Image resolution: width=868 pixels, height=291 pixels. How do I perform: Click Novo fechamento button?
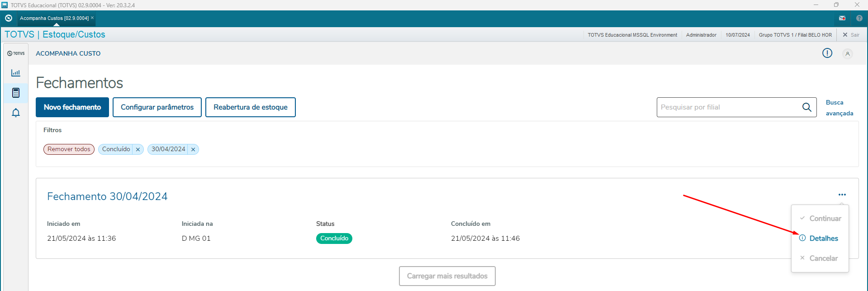(x=72, y=107)
